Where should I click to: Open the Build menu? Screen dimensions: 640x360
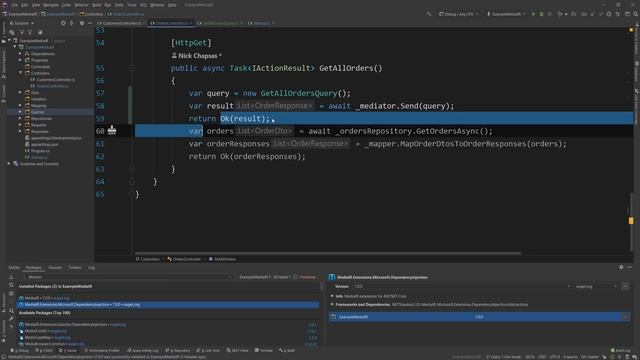[97, 5]
